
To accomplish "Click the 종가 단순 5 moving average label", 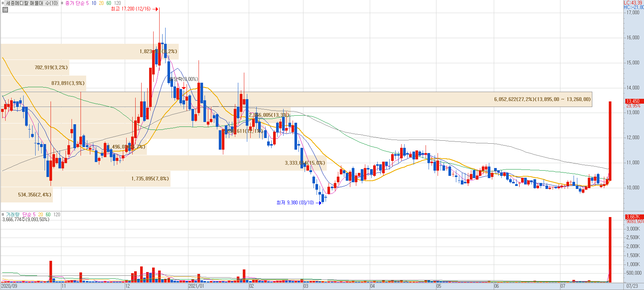I will [77, 3].
